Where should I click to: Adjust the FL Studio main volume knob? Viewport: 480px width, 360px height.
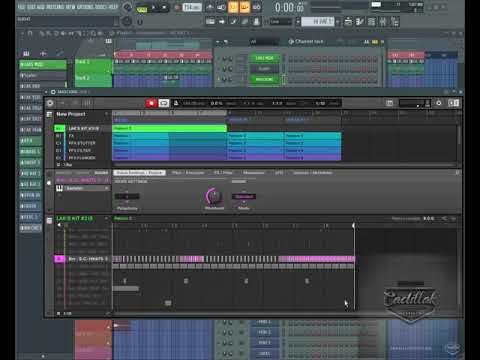127,7
